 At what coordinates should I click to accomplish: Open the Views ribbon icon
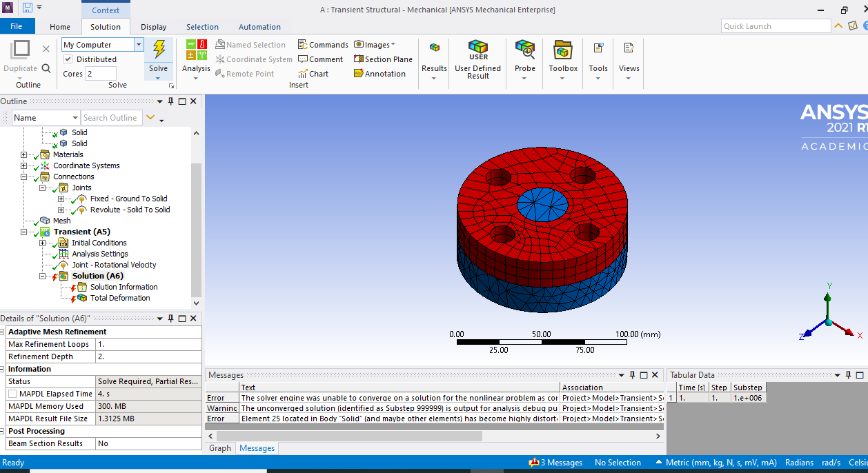[x=629, y=48]
